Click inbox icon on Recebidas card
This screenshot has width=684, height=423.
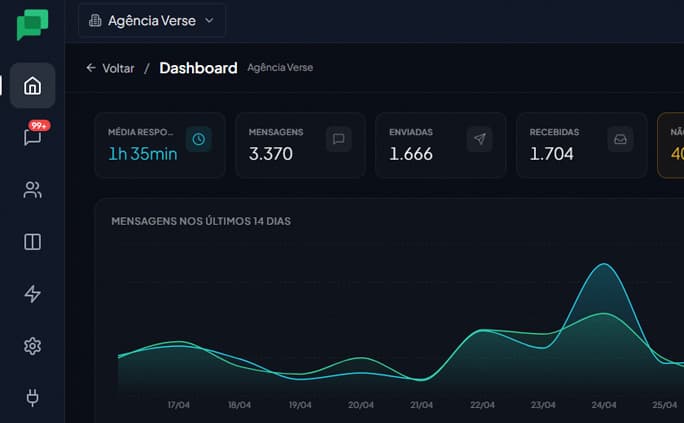pyautogui.click(x=620, y=139)
